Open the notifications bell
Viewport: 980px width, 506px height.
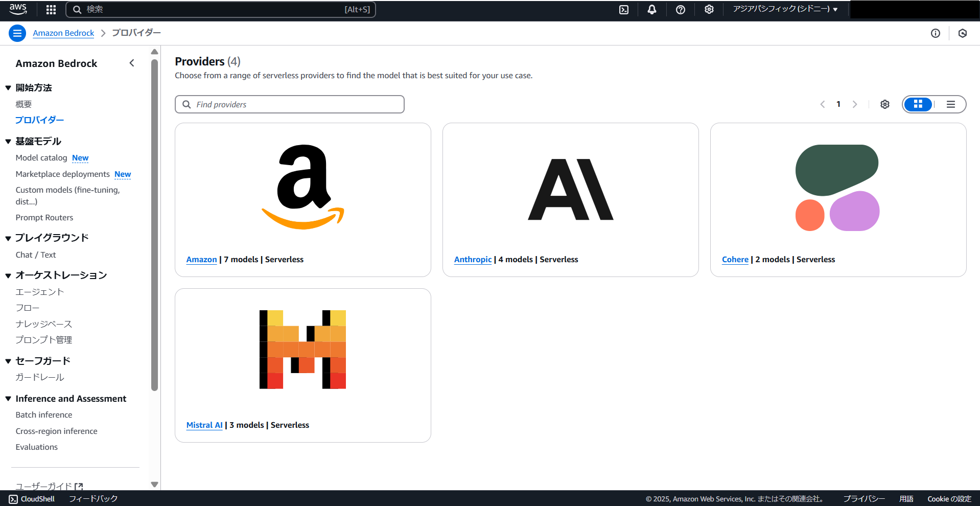(652, 9)
